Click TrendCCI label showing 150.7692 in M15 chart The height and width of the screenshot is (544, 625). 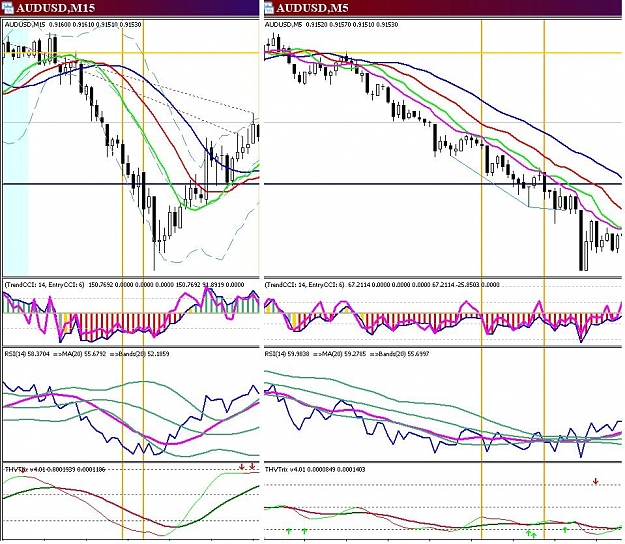pos(124,285)
